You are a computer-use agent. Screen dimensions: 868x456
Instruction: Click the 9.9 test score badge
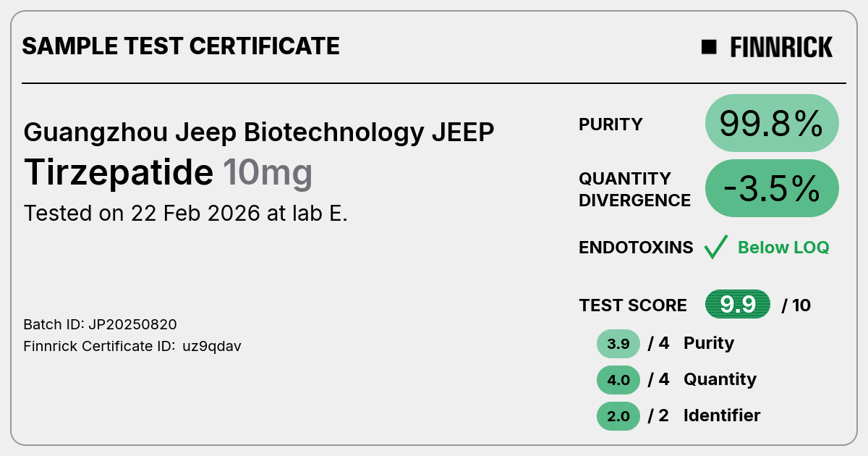pos(738,305)
